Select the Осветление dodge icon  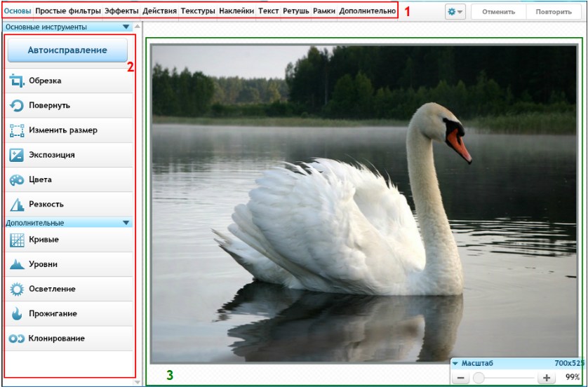coord(17,289)
